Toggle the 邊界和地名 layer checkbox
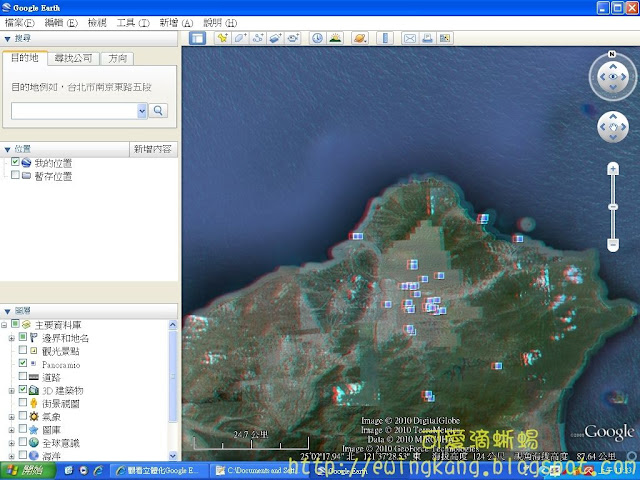 tap(23, 337)
